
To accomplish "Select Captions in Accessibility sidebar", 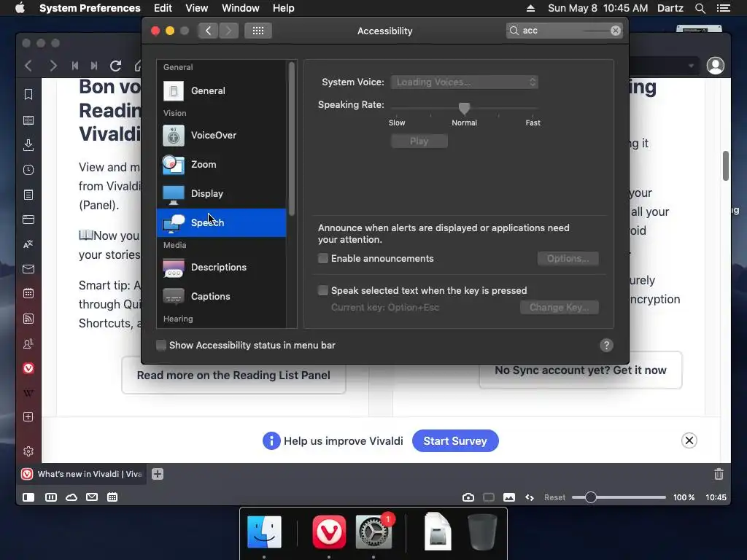I will 222,296.
